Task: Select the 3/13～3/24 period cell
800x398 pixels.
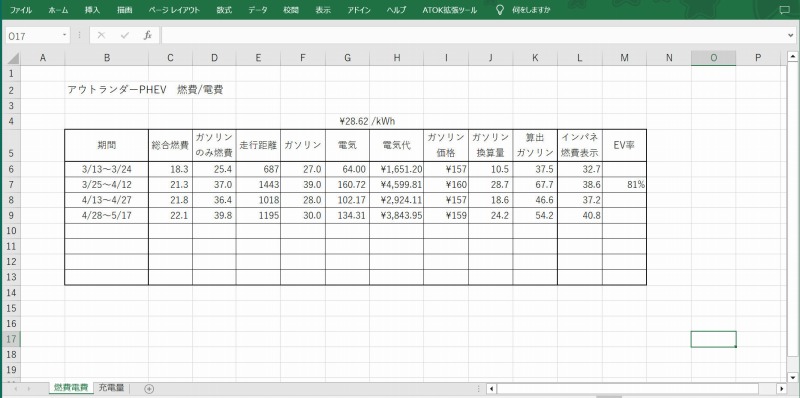Action: [107, 169]
